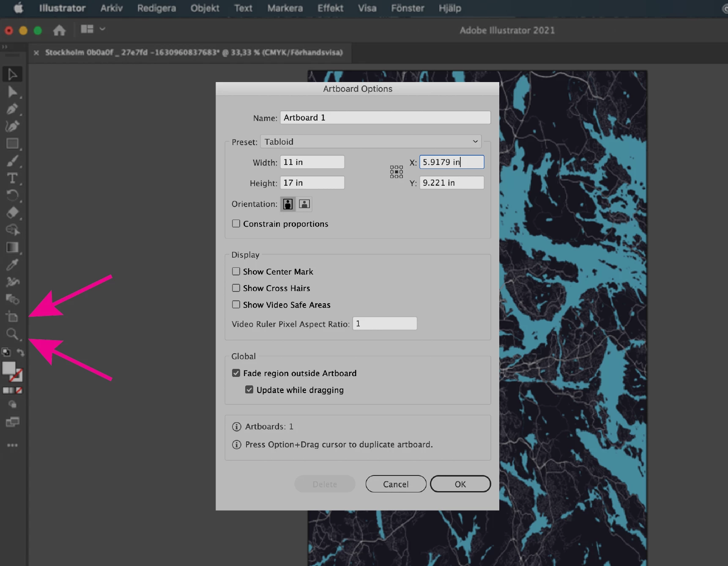
Task: Open the Markera menu
Action: (x=285, y=8)
